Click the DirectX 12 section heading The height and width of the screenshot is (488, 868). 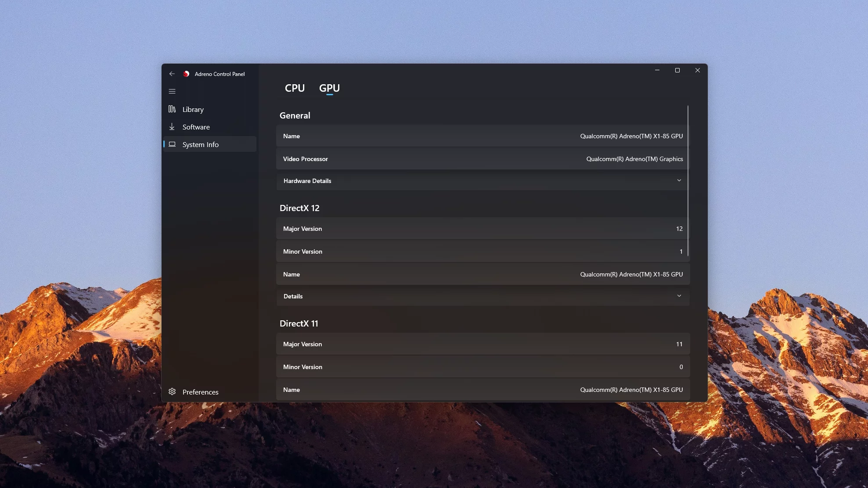(299, 208)
